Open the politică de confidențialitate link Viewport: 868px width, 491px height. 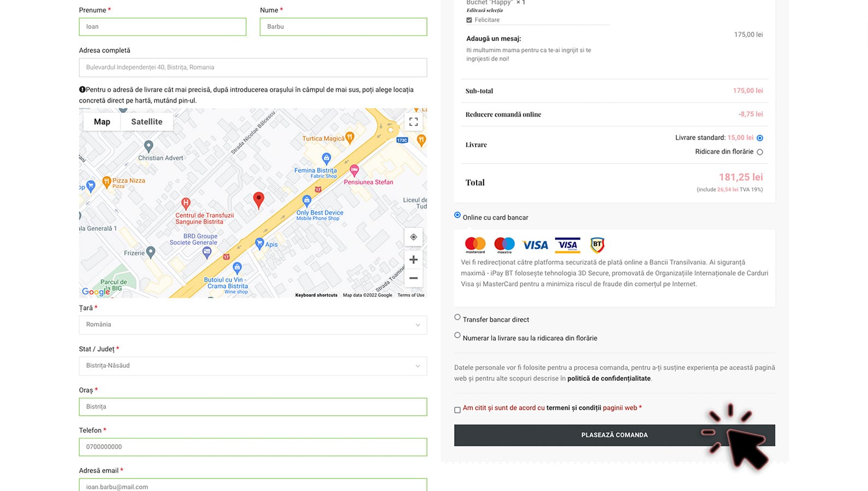[x=609, y=379]
